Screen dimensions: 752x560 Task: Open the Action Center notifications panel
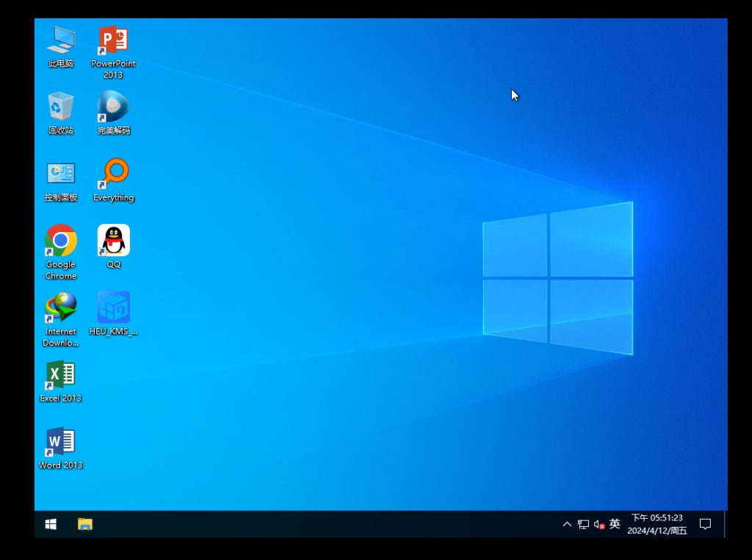pos(705,524)
